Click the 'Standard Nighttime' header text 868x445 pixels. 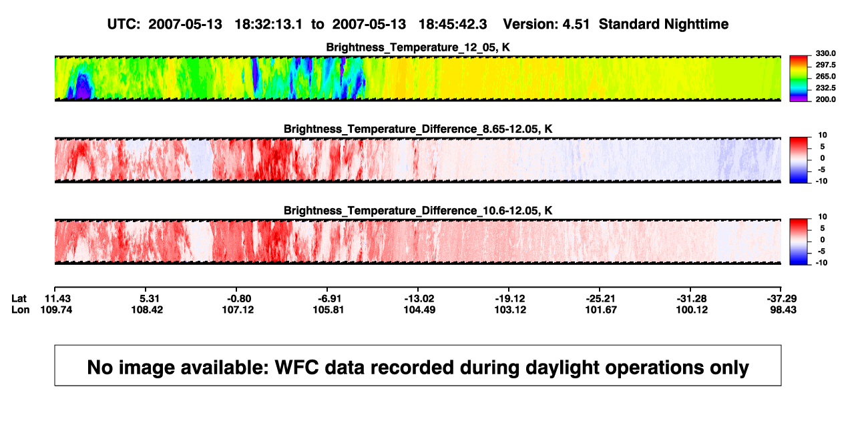[x=664, y=24]
